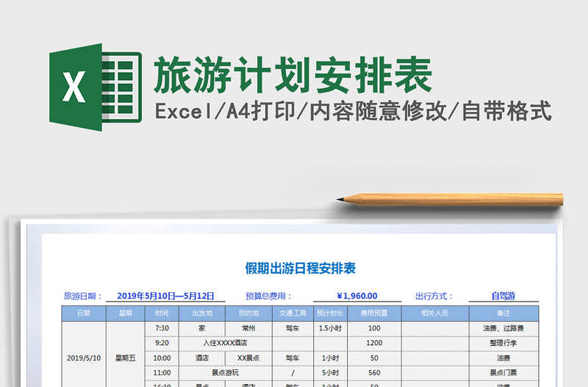Click the Excel/A4打印 subtitle text
The height and width of the screenshot is (387, 588).
click(x=353, y=112)
